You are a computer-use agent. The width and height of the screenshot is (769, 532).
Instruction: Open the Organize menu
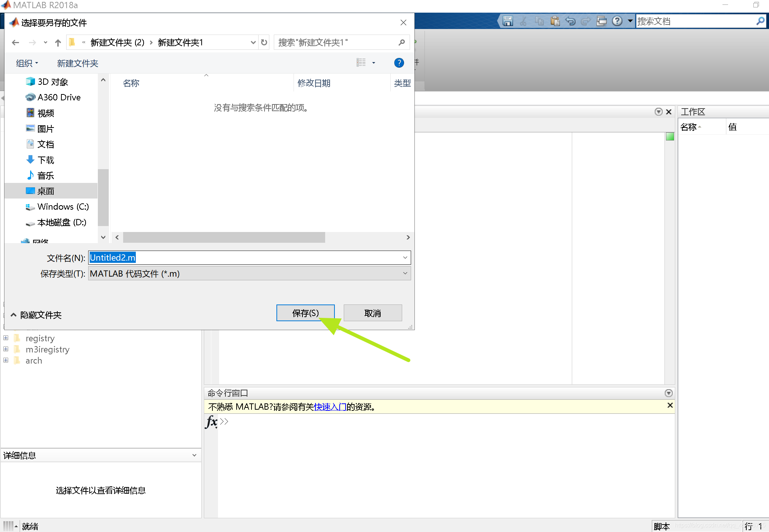27,63
